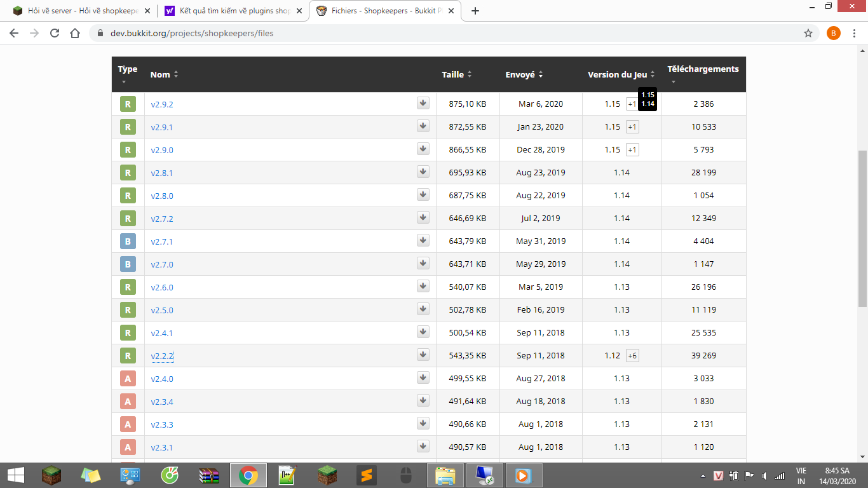868x488 pixels.
Task: Click the Mar 6, 2020 date cell
Action: [x=541, y=104]
